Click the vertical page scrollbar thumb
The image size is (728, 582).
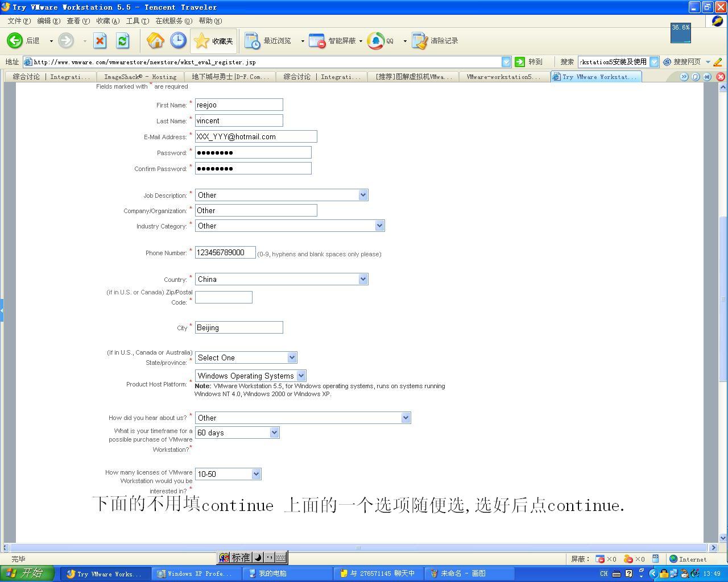point(723,298)
